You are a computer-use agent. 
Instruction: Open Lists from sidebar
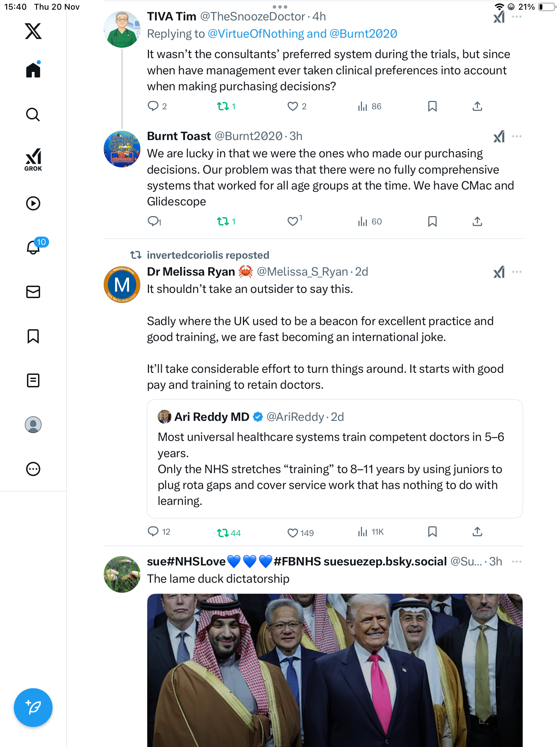point(33,380)
